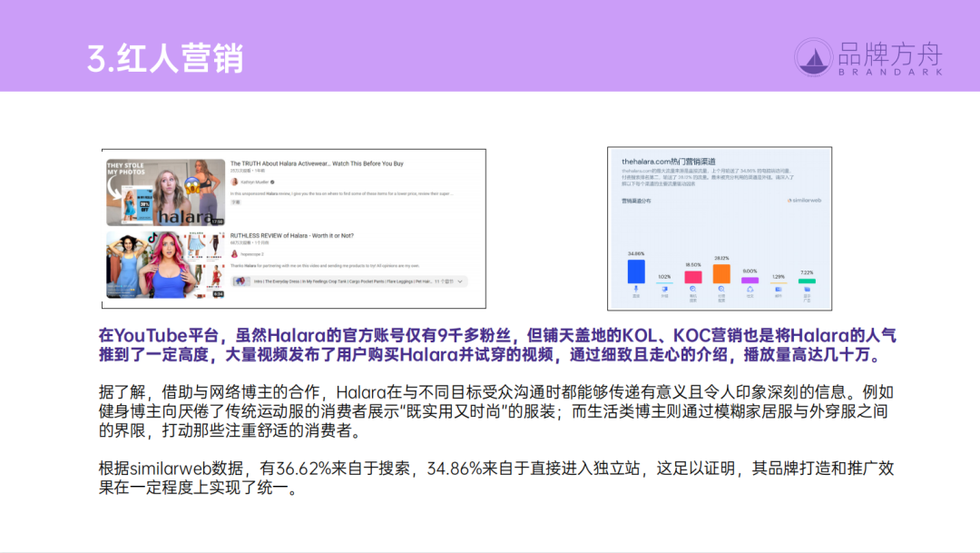Click Kathryn Mueller's channel avatar
980x553 pixels.
point(234,182)
